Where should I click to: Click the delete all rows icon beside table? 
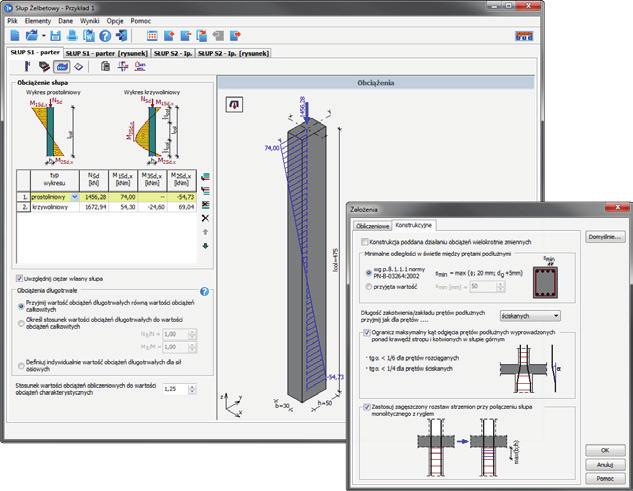pos(205,204)
